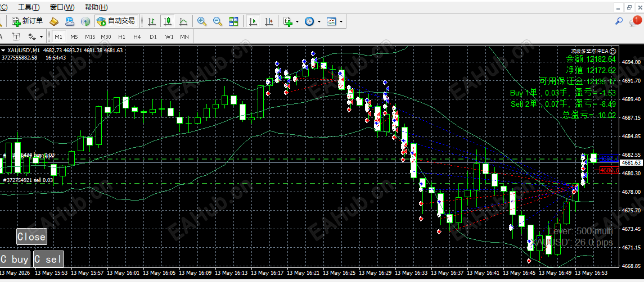Click the clock periods icon
This screenshot has height=282, width=644.
(x=309, y=21)
